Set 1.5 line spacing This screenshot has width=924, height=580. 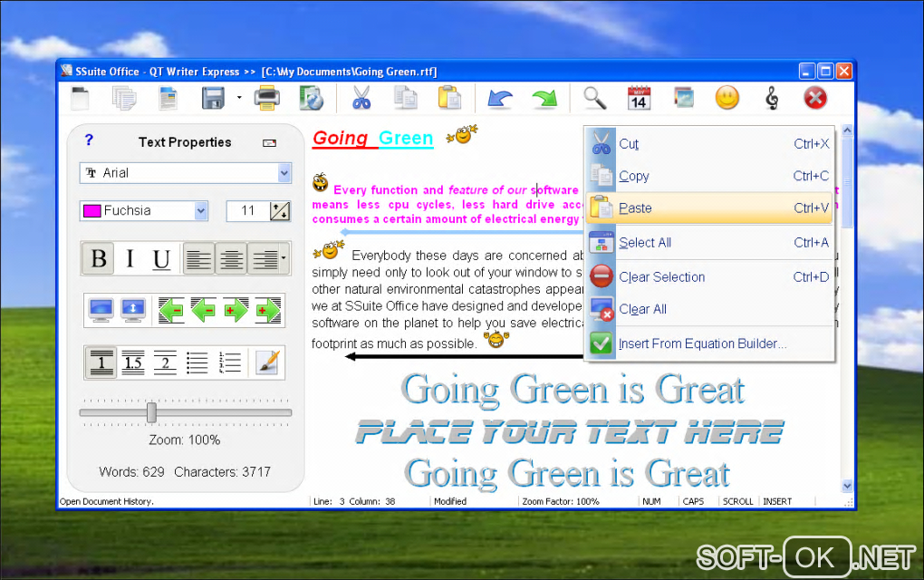(x=133, y=362)
